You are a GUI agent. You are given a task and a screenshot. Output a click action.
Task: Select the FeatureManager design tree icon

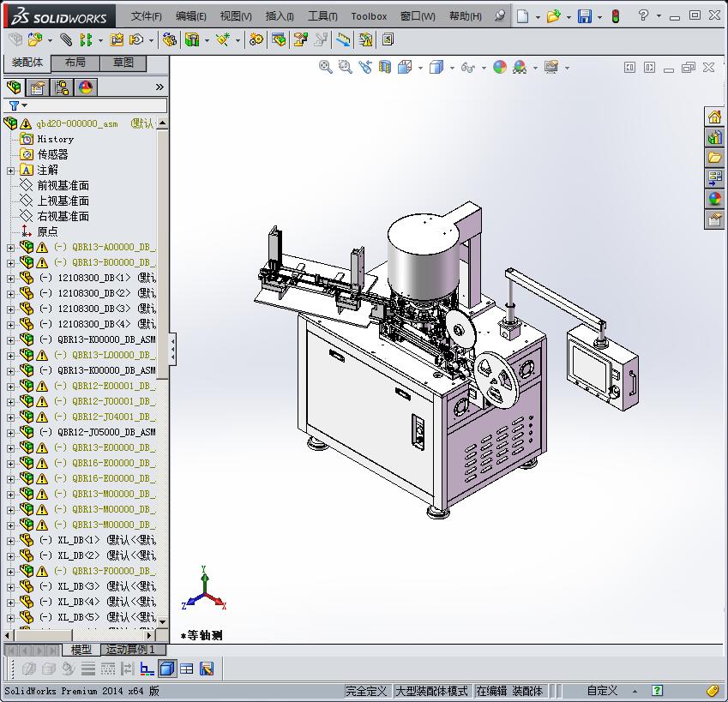click(14, 87)
